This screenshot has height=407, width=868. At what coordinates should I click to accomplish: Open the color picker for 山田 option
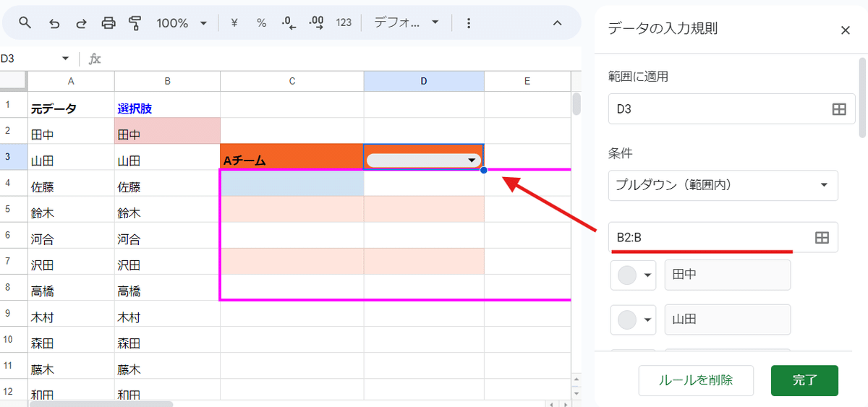[x=633, y=320]
